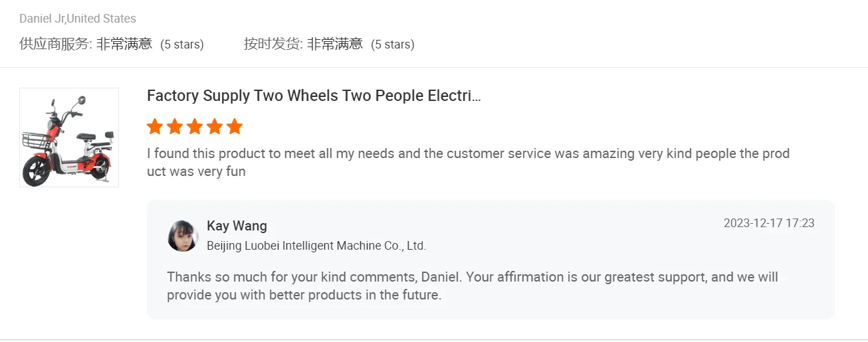Click the 2023-12-17 17:23 reply timestamp

(x=769, y=223)
